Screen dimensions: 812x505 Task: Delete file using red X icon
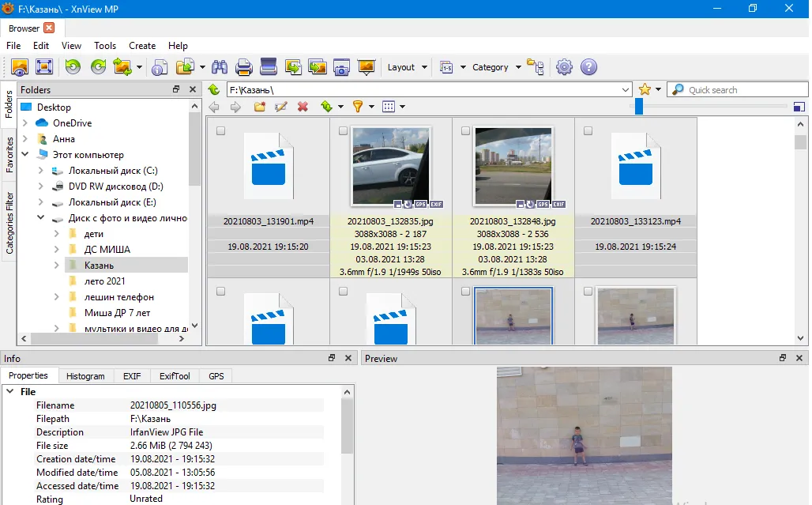click(303, 107)
